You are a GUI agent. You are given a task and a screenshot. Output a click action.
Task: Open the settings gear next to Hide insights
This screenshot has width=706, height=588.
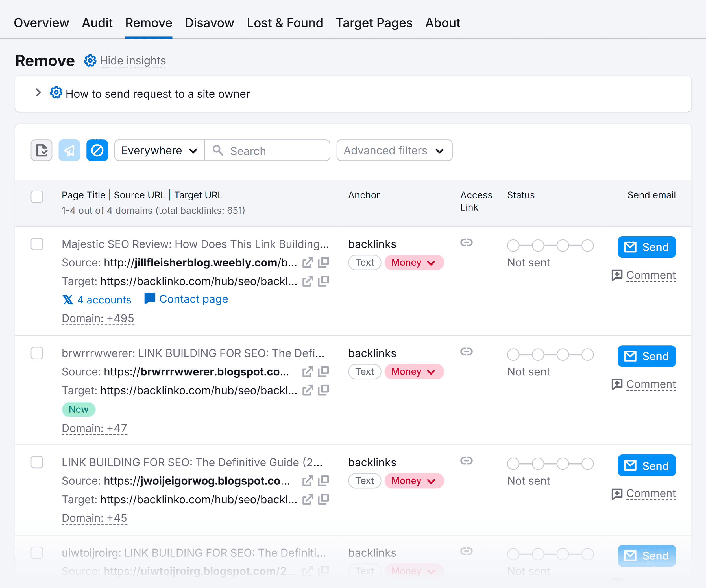coord(90,61)
